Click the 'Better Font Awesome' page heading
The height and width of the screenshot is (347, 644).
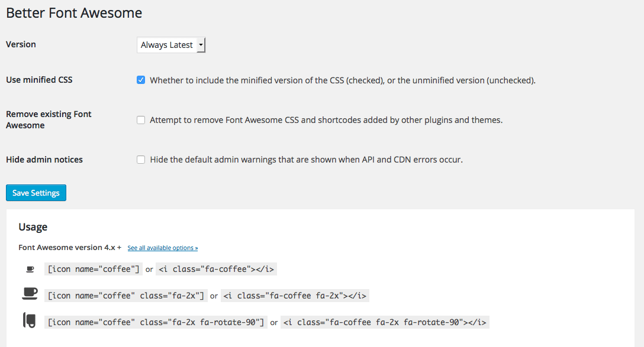[x=74, y=12]
